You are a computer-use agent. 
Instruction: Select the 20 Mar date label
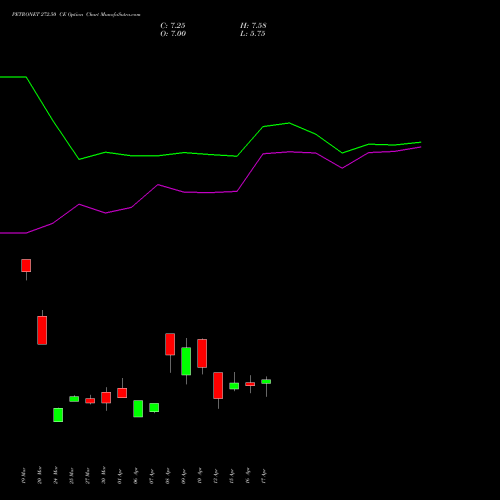[x=39, y=475]
